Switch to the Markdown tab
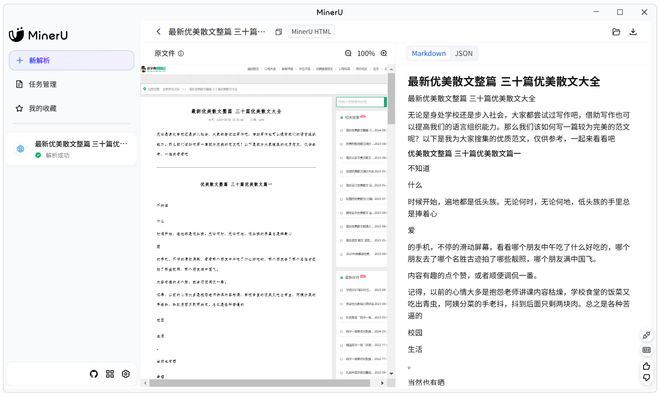The image size is (660, 396). (428, 53)
